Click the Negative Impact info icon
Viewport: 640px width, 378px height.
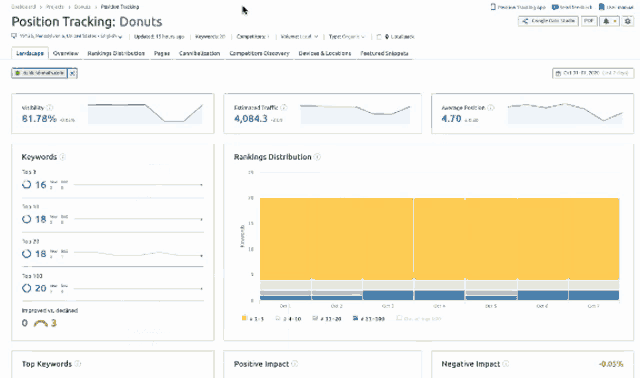(x=506, y=364)
